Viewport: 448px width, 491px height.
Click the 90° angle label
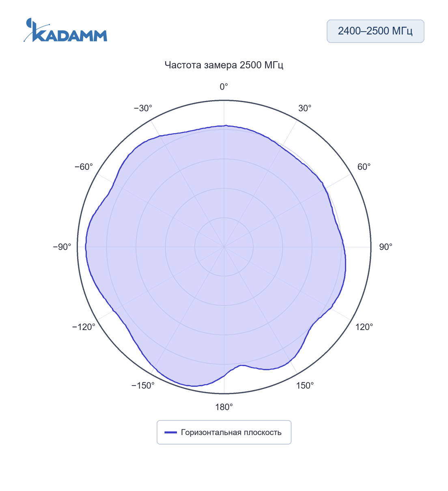coord(386,247)
